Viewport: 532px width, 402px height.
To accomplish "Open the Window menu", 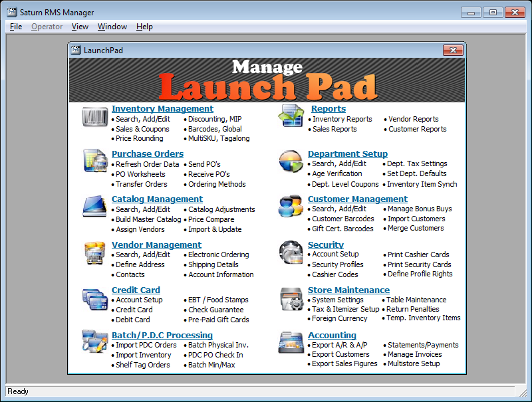I will pos(112,27).
